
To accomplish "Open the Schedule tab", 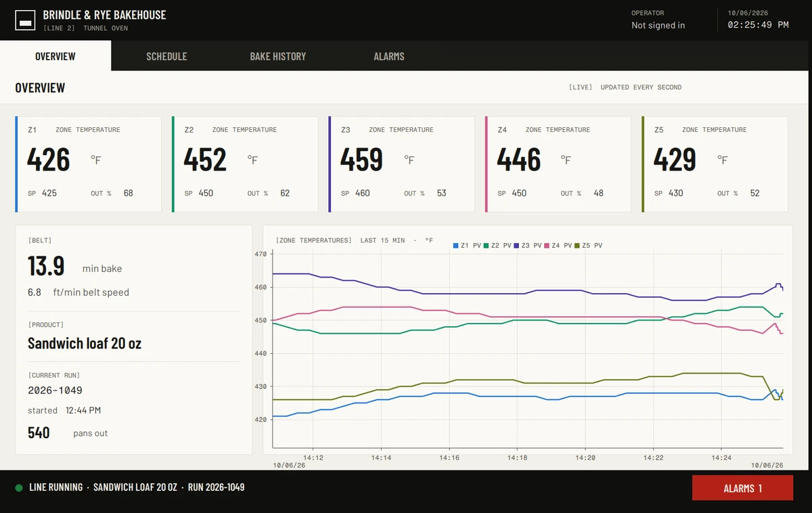I will pos(166,56).
